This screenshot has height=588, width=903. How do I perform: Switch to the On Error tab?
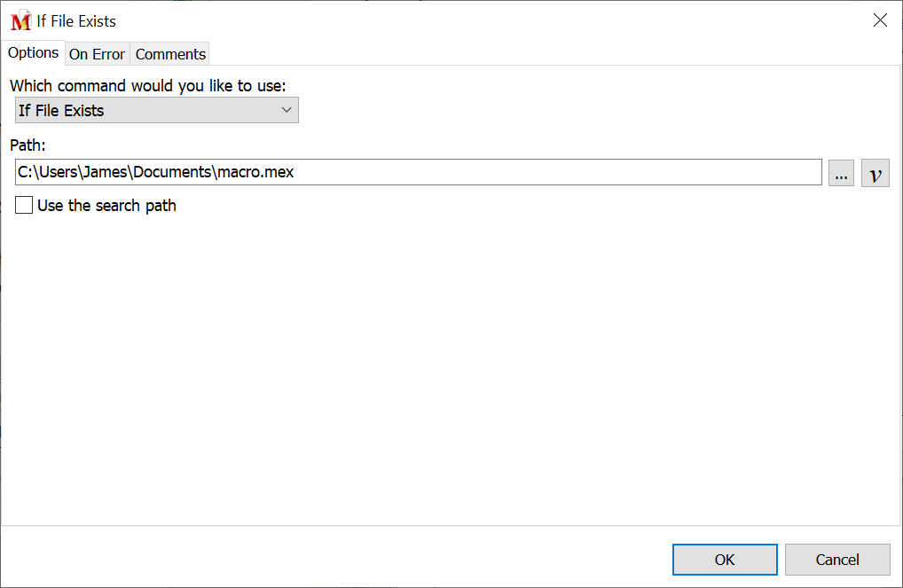point(97,54)
